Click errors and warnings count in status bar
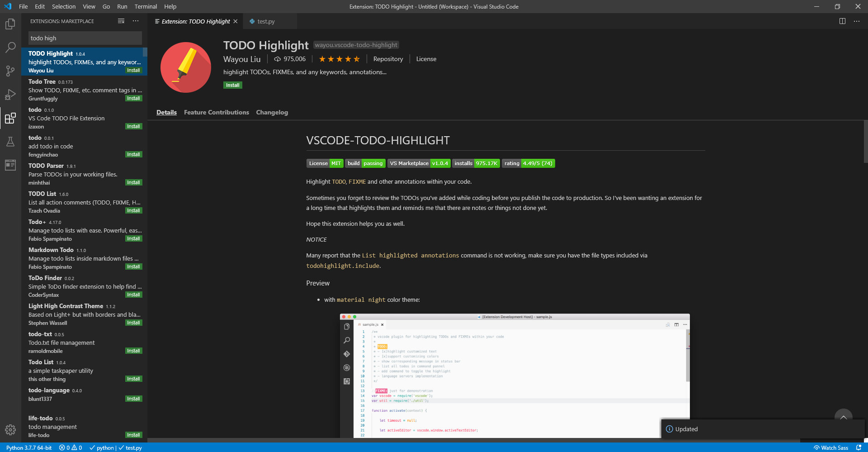Viewport: 868px width, 452px height. tap(71, 447)
